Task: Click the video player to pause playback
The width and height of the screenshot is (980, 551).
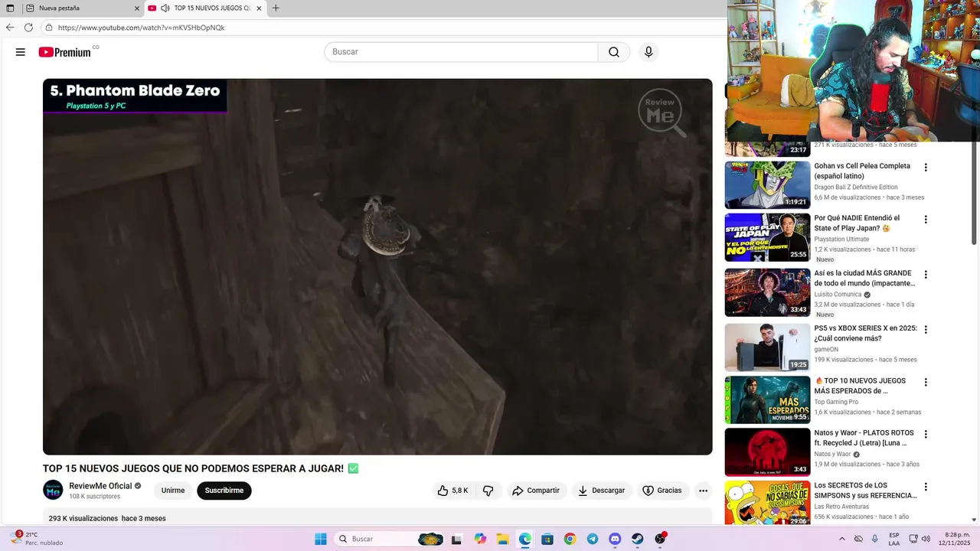Action: click(377, 266)
